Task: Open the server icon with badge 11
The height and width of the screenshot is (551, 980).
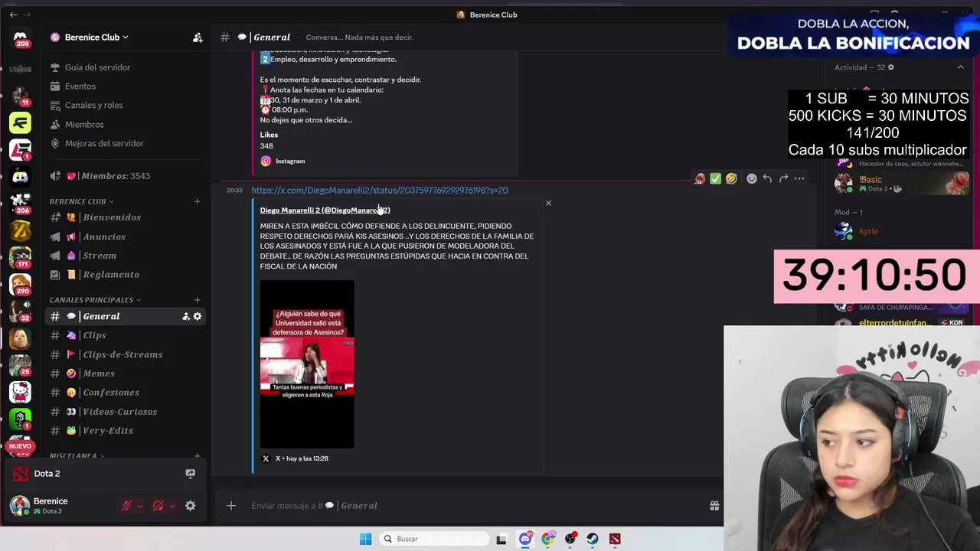Action: tap(21, 94)
